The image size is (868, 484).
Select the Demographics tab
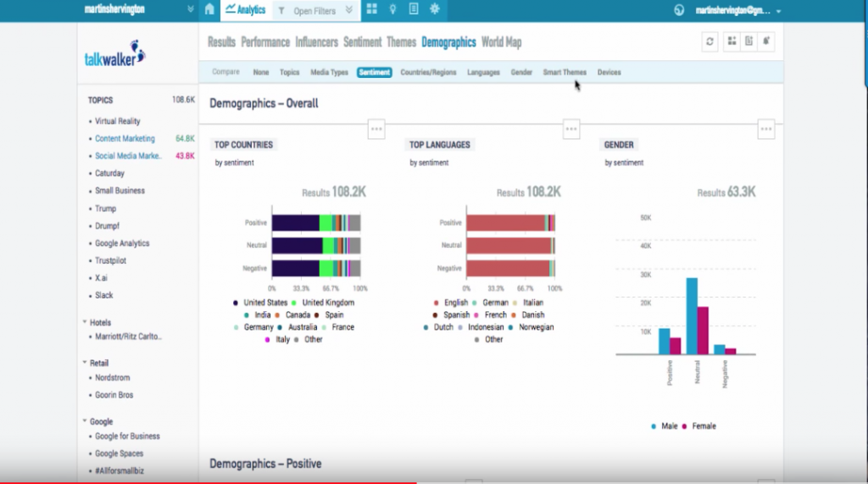tap(448, 42)
